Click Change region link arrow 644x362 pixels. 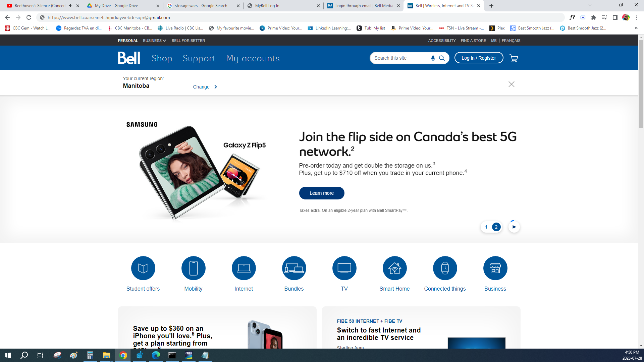tap(215, 87)
